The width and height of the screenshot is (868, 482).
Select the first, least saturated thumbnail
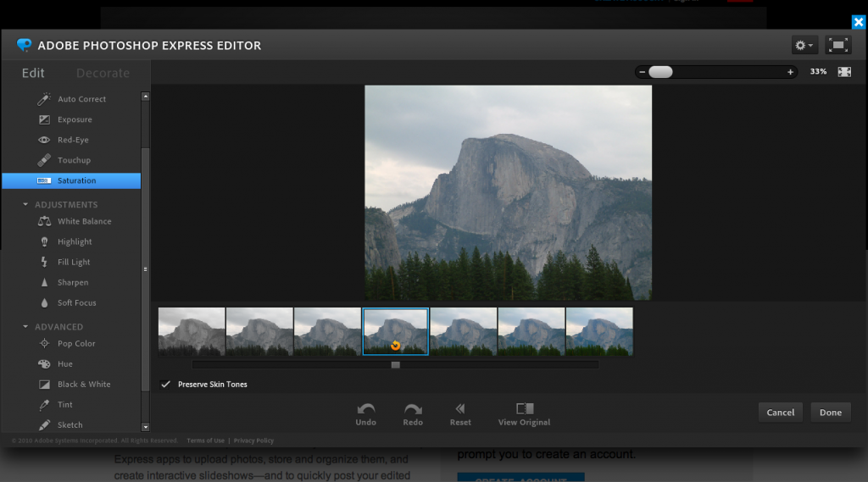(192, 331)
